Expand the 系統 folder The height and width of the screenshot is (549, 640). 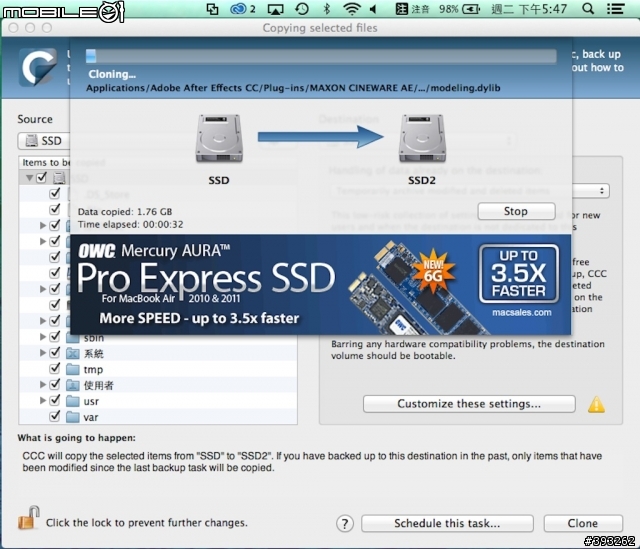[x=43, y=353]
